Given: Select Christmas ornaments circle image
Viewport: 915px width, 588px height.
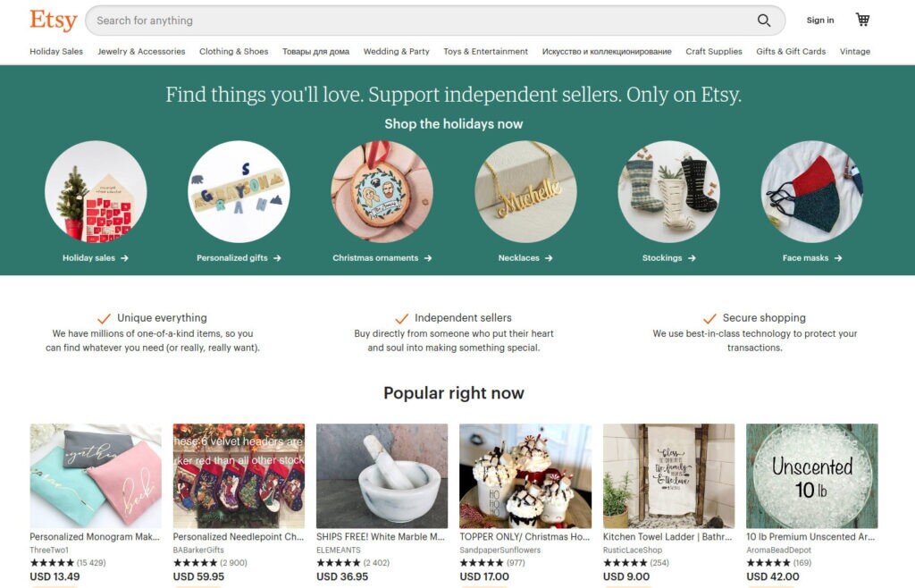Looking at the screenshot, I should point(382,191).
